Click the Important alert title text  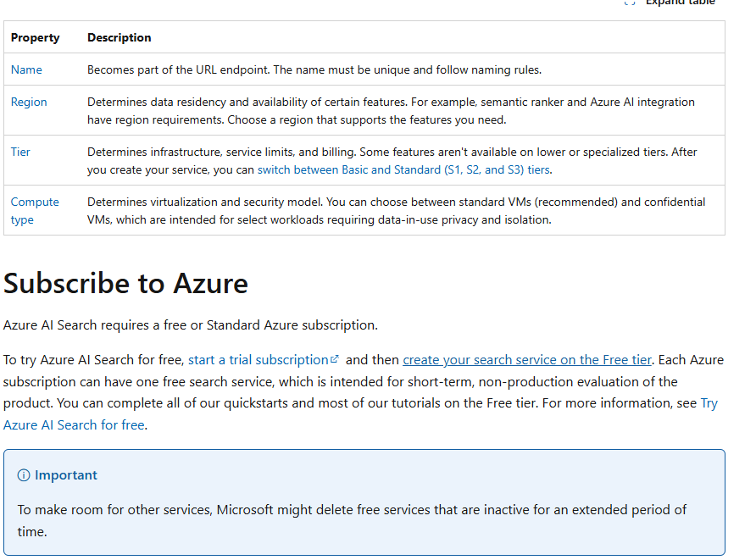pos(65,475)
